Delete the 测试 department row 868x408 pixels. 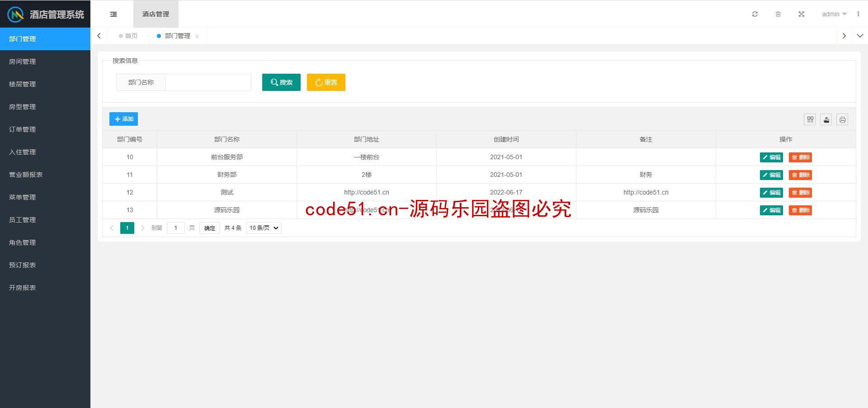[800, 193]
